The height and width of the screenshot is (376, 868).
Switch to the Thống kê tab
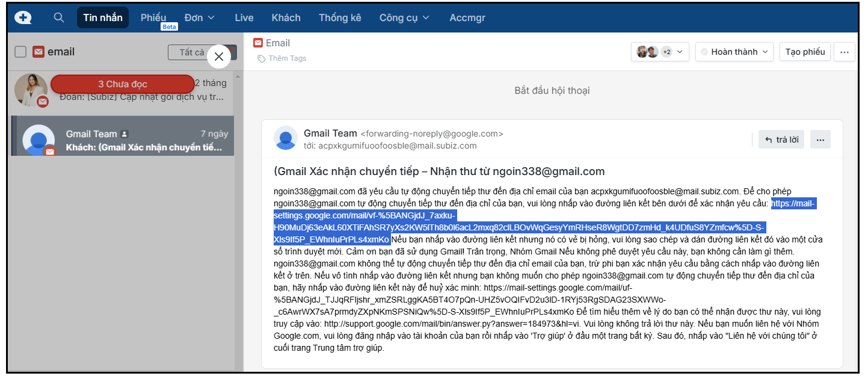point(340,17)
